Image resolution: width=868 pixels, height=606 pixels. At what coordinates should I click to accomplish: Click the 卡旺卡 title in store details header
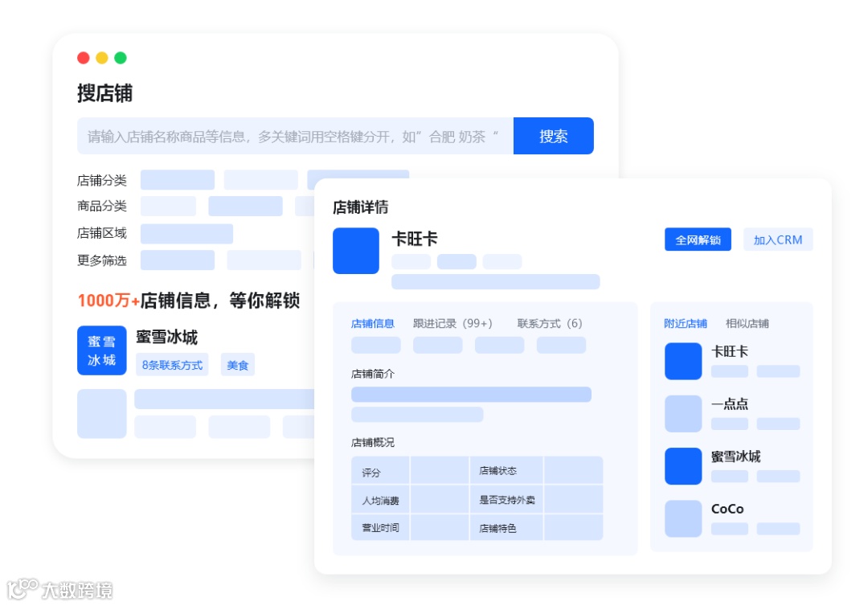[415, 239]
